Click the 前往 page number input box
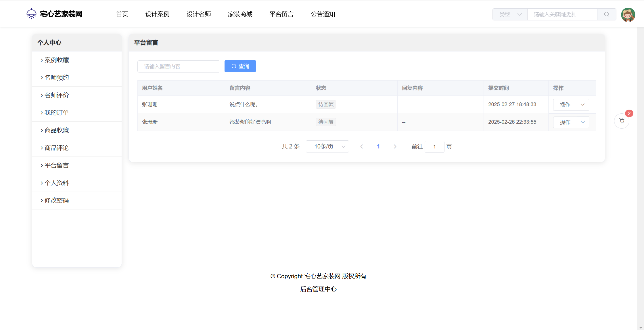This screenshot has height=330, width=644. coord(434,147)
